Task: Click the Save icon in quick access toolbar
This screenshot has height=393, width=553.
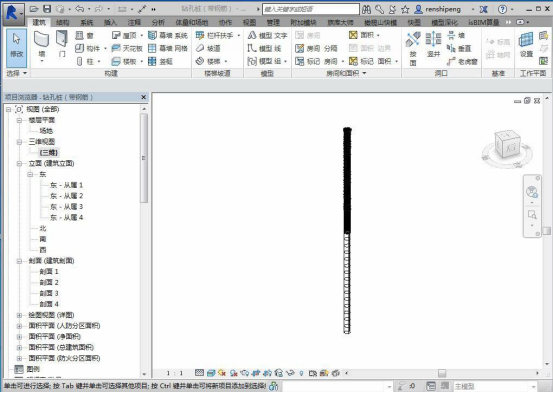Action: point(47,9)
